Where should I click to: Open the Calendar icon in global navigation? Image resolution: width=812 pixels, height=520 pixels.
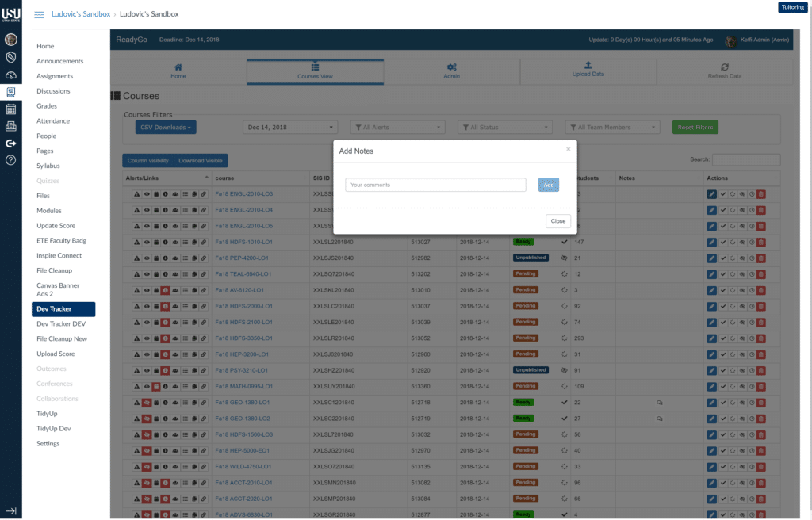click(x=11, y=109)
